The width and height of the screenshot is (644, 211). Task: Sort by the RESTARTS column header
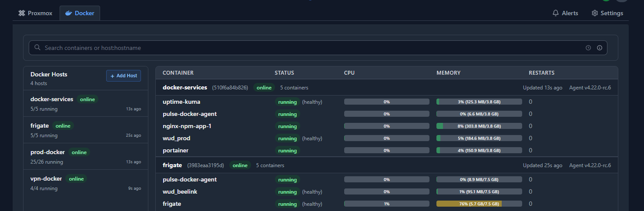point(542,73)
